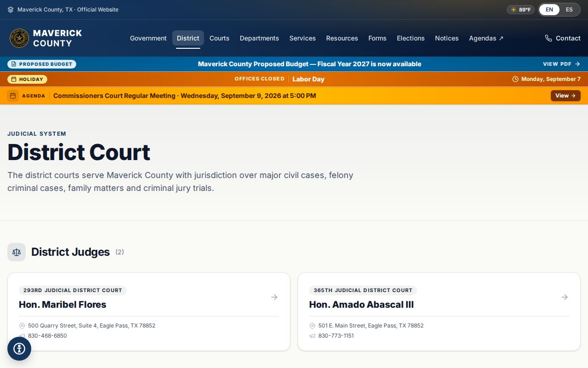The height and width of the screenshot is (368, 588).
Task: Open the accessibility options button
Action: [x=19, y=349]
